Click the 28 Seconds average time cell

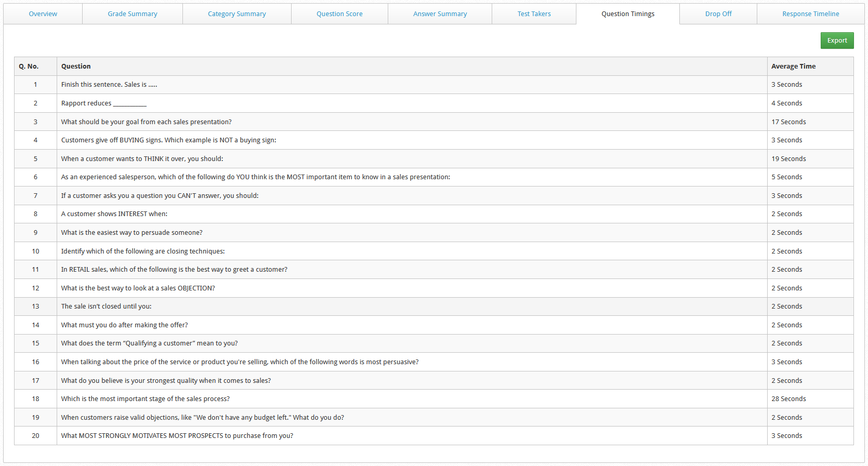click(788, 399)
